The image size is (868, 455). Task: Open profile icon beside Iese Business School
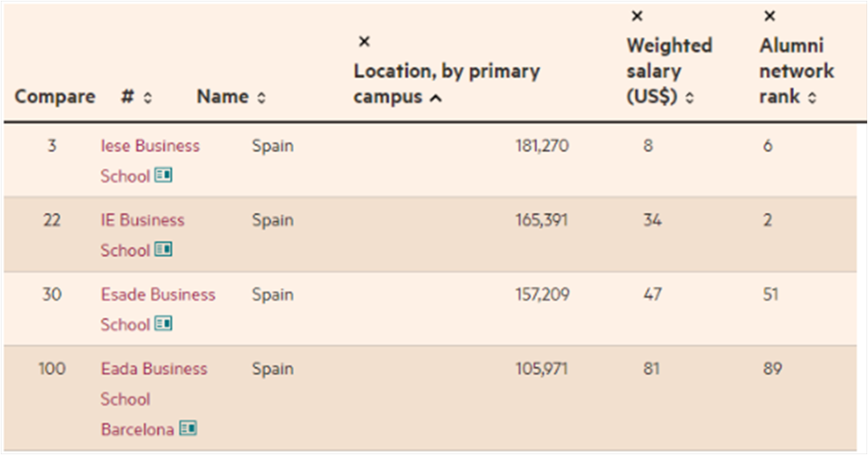(163, 175)
